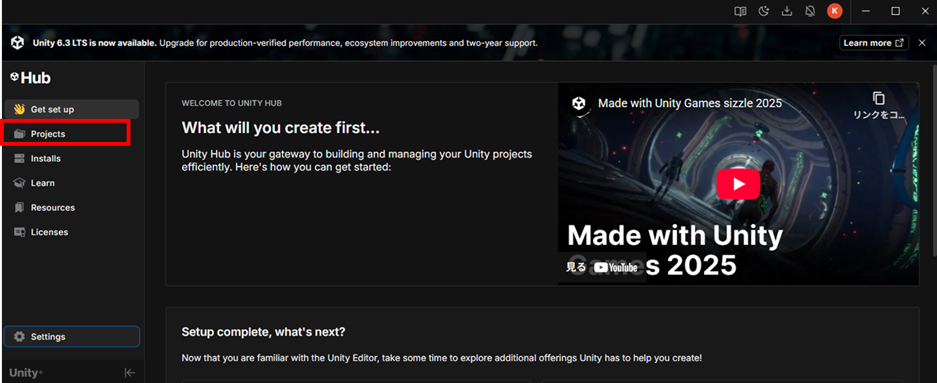Dismiss the Unity 6.3 LTS banner

click(922, 43)
